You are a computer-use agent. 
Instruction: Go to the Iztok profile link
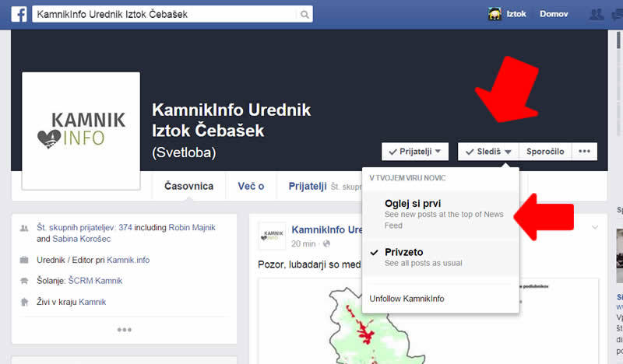[516, 14]
